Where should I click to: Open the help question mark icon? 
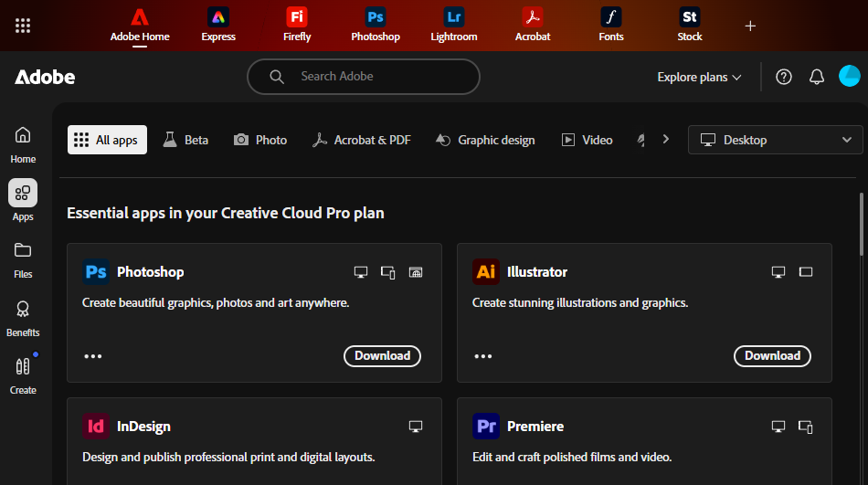click(x=783, y=77)
